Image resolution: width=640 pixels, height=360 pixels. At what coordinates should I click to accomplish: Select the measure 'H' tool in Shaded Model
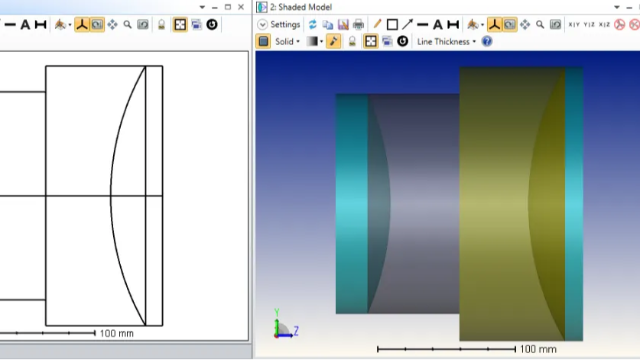point(453,24)
